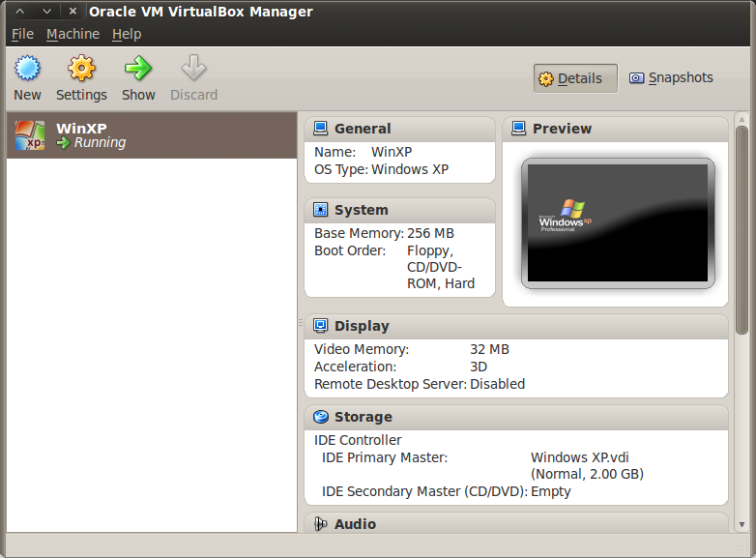Open the File menu
756x558 pixels.
(22, 34)
